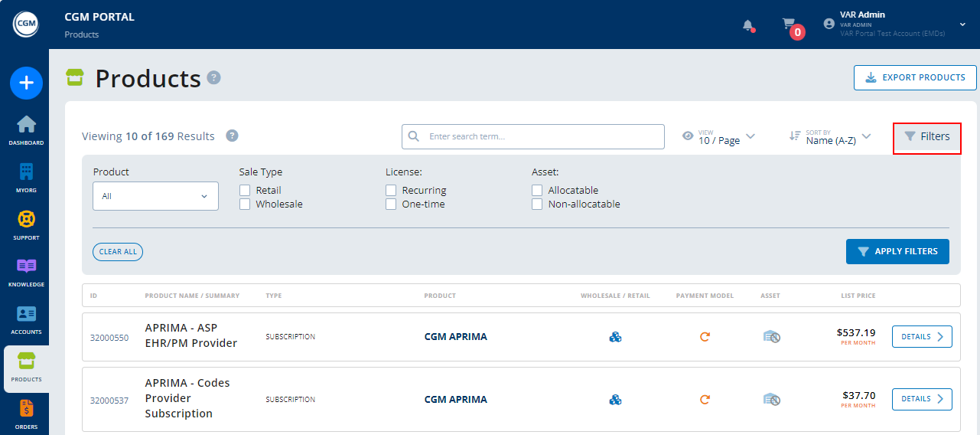Open the Sort By Name (A-Z) dropdown
980x435 pixels.
coord(831,137)
